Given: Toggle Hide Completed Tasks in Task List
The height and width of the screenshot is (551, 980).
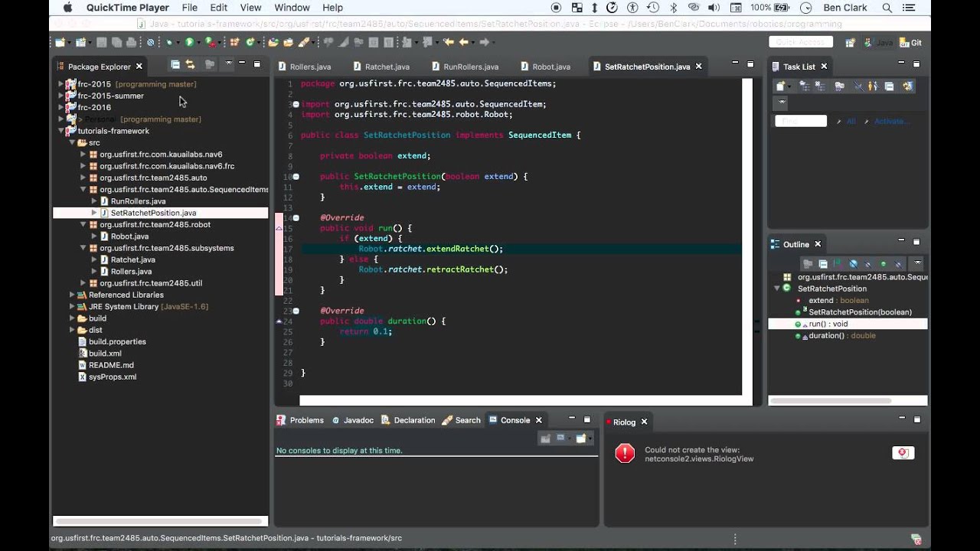Looking at the screenshot, I should coord(858,86).
